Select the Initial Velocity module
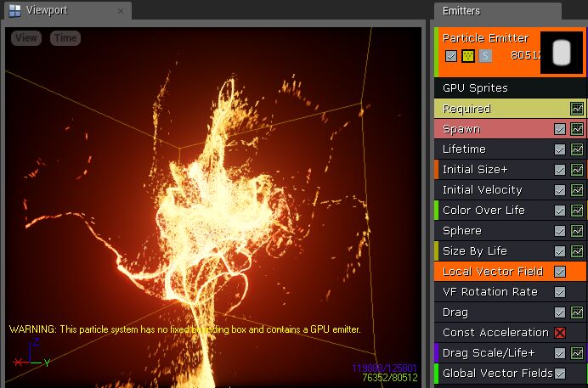588x388 pixels. click(x=510, y=190)
